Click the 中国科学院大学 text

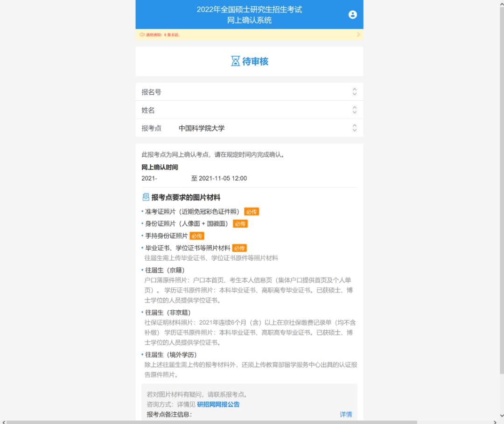click(x=202, y=128)
